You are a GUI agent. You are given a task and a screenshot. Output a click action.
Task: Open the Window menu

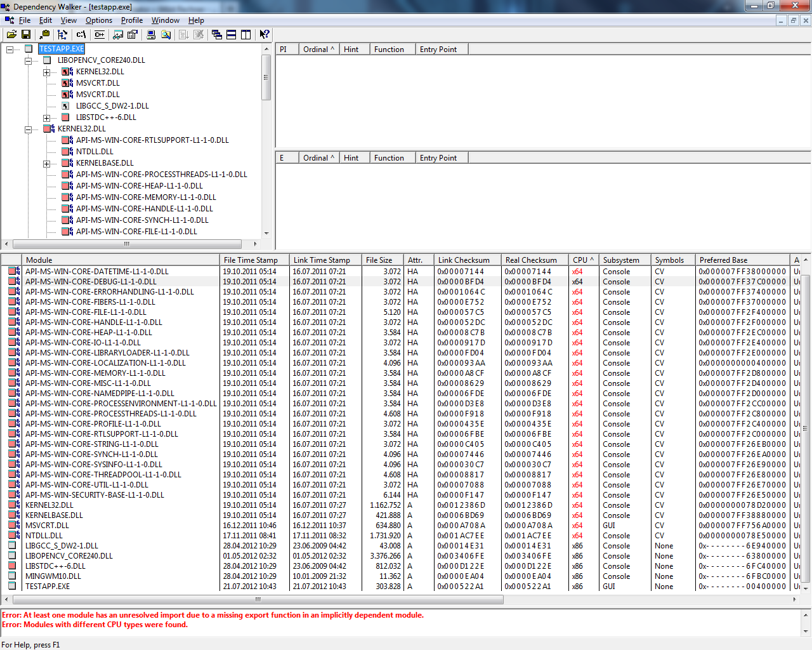(x=165, y=20)
